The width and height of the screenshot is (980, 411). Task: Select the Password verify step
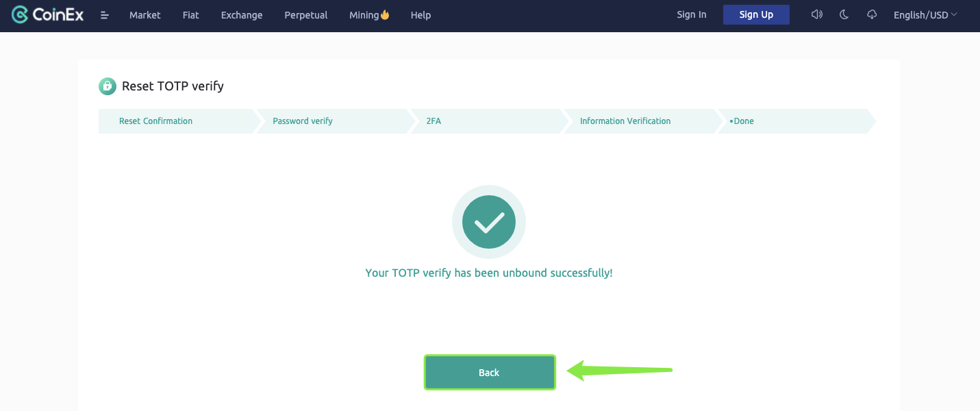[303, 121]
